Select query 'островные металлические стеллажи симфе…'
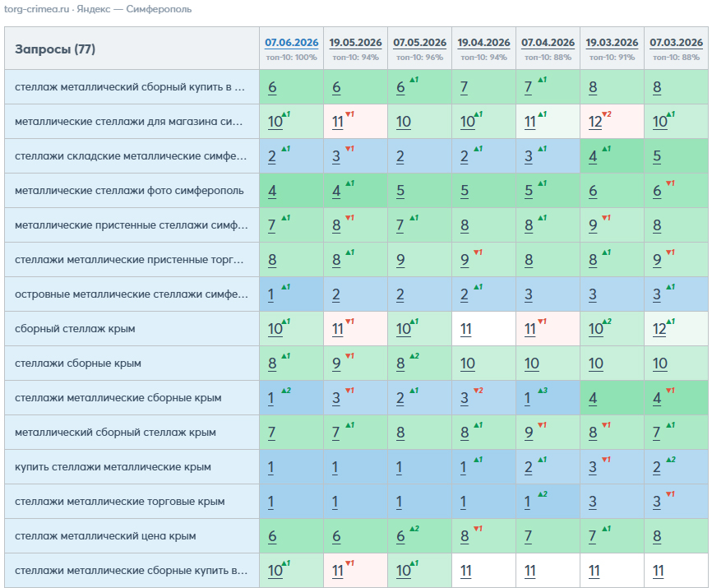Image resolution: width=712 pixels, height=588 pixels. (132, 294)
